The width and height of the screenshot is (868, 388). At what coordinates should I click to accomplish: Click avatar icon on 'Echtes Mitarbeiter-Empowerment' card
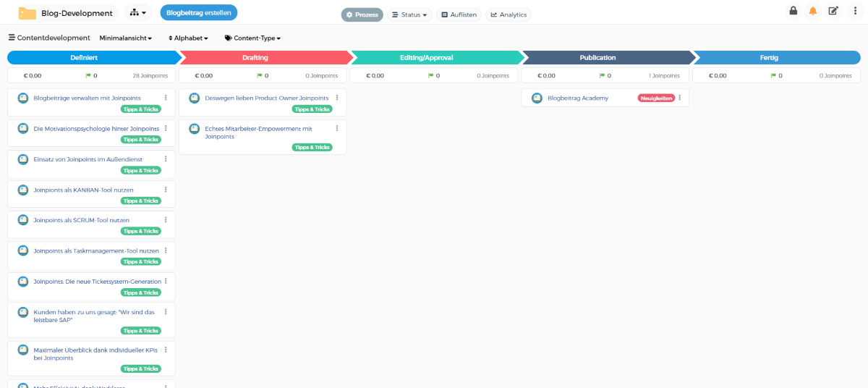tap(194, 129)
